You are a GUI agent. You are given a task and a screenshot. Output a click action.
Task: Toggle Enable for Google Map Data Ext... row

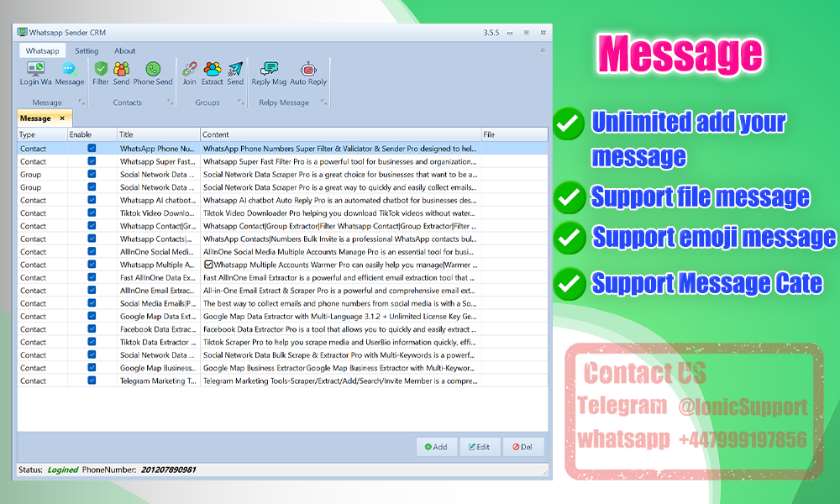coord(92,316)
